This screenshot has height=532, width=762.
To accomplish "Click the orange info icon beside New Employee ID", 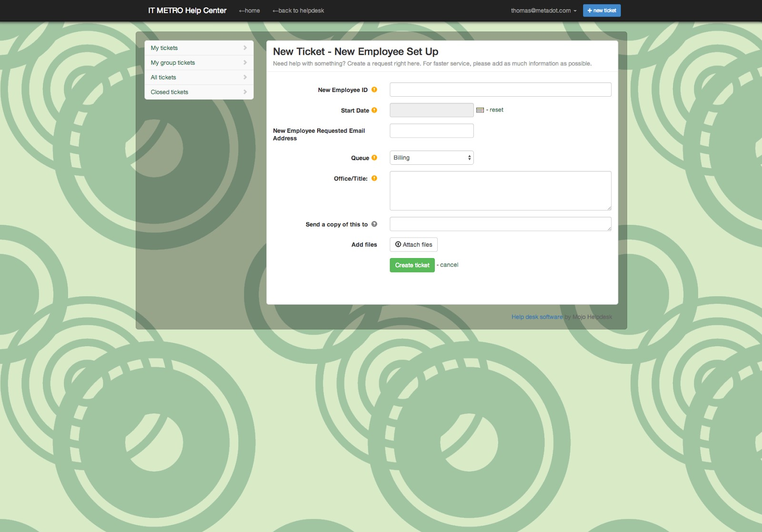I will pyautogui.click(x=374, y=90).
